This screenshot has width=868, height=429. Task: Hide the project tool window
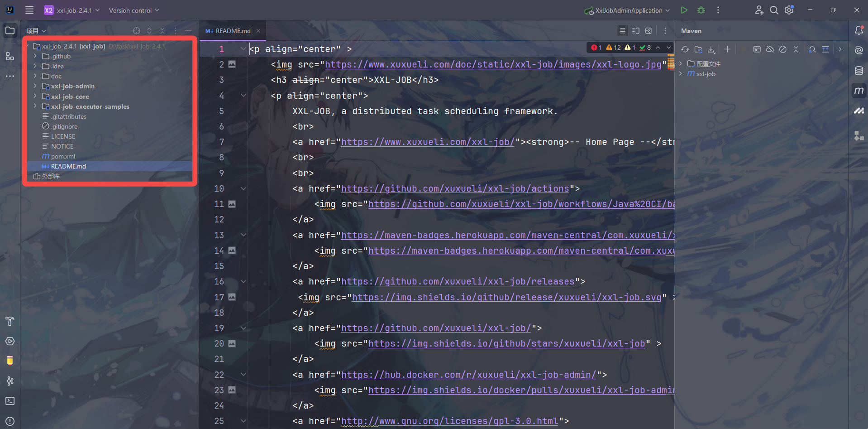tap(188, 31)
